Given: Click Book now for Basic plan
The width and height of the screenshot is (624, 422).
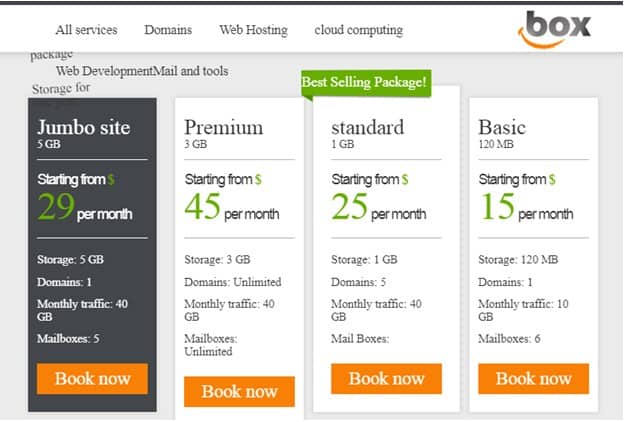Looking at the screenshot, I should (534, 379).
